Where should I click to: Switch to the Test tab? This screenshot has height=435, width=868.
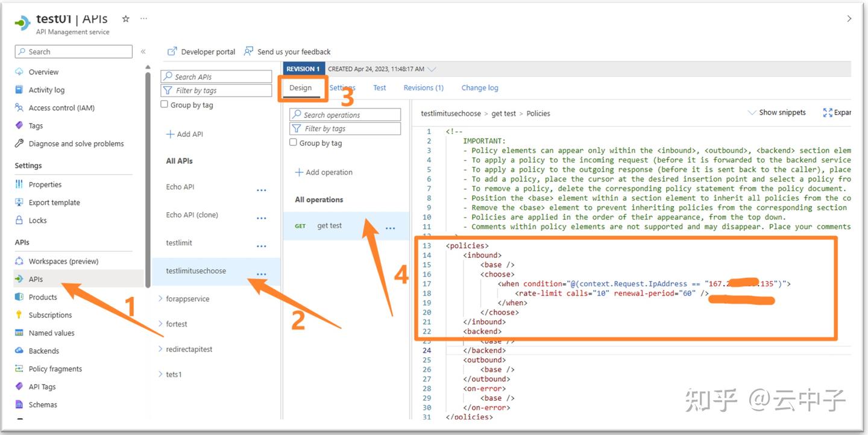[x=379, y=87]
